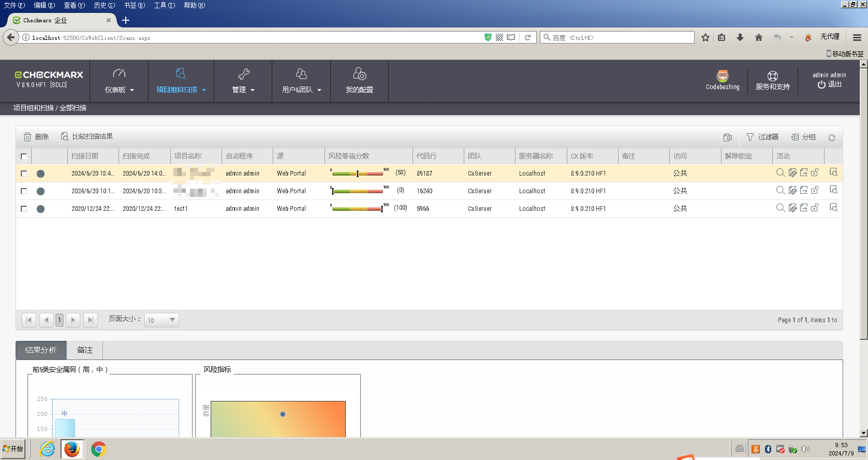Image resolution: width=868 pixels, height=460 pixels.
Task: Check the 89187 scan row checkbox
Action: point(24,174)
